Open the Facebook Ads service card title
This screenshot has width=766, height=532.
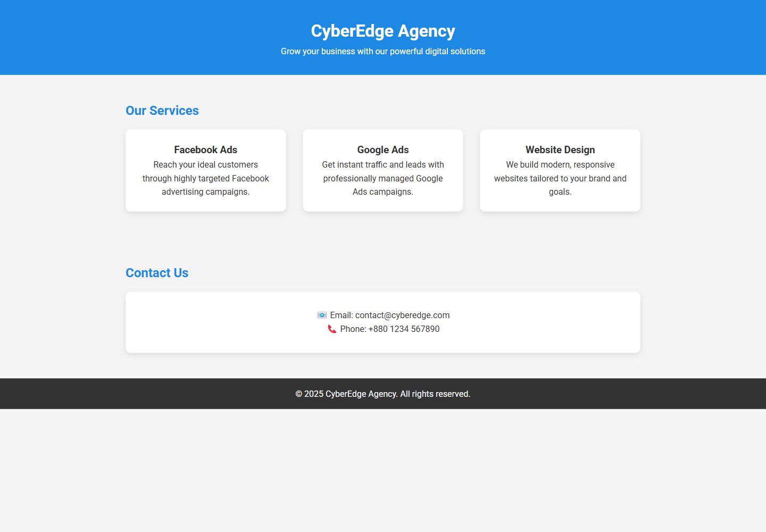(206, 150)
